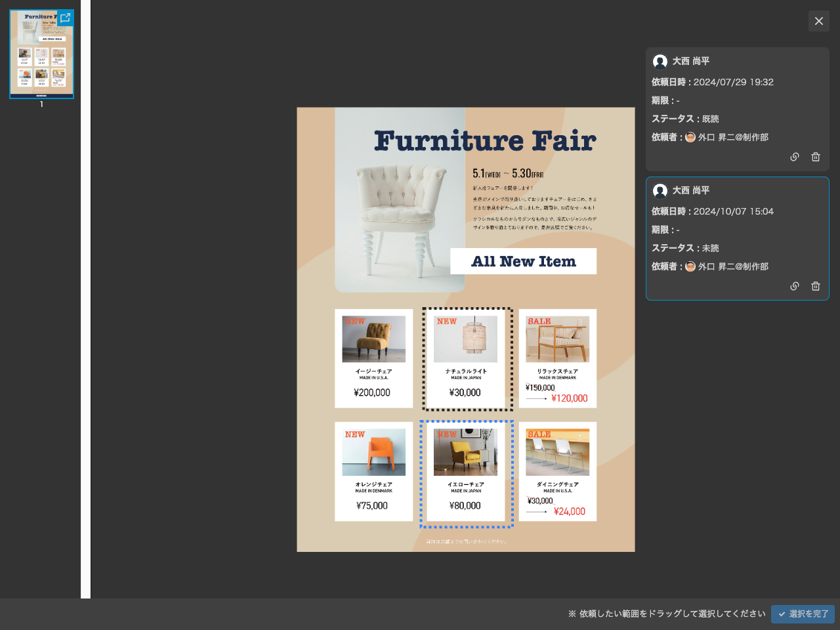Click the リラックスチェア sale product card
840x630 pixels.
point(557,358)
